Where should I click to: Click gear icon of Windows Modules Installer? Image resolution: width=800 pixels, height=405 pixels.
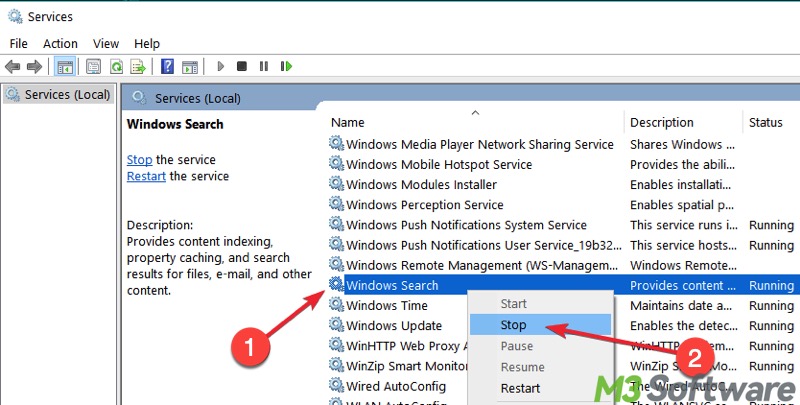[336, 184]
